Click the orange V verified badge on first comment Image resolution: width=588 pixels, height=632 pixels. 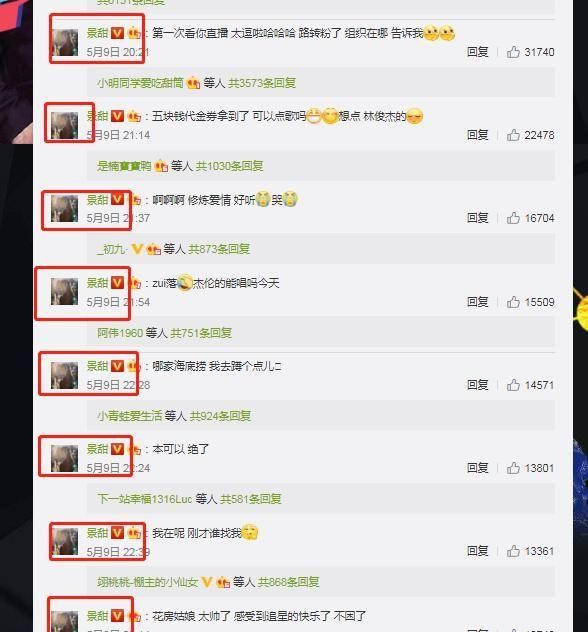117,33
